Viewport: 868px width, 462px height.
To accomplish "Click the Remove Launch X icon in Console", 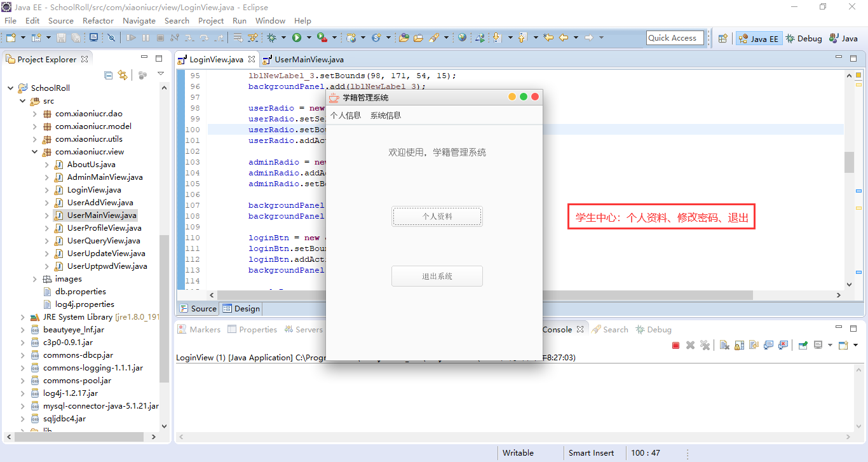I will (690, 345).
